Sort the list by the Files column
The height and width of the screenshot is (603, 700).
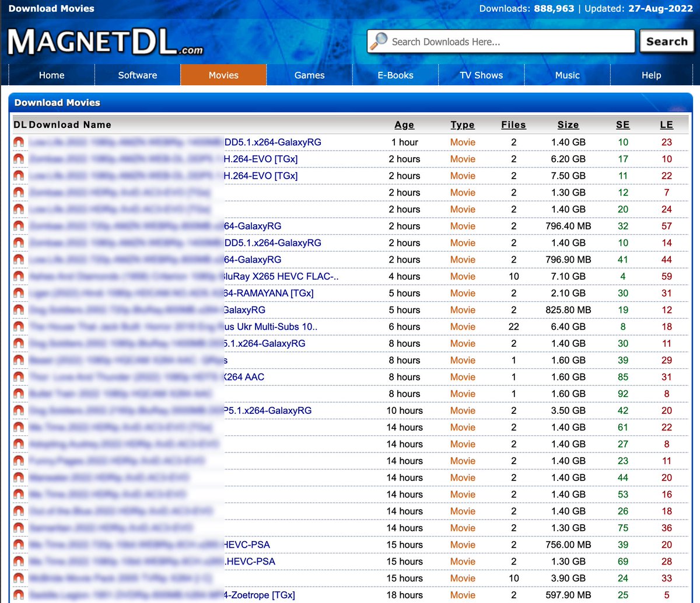click(x=513, y=125)
